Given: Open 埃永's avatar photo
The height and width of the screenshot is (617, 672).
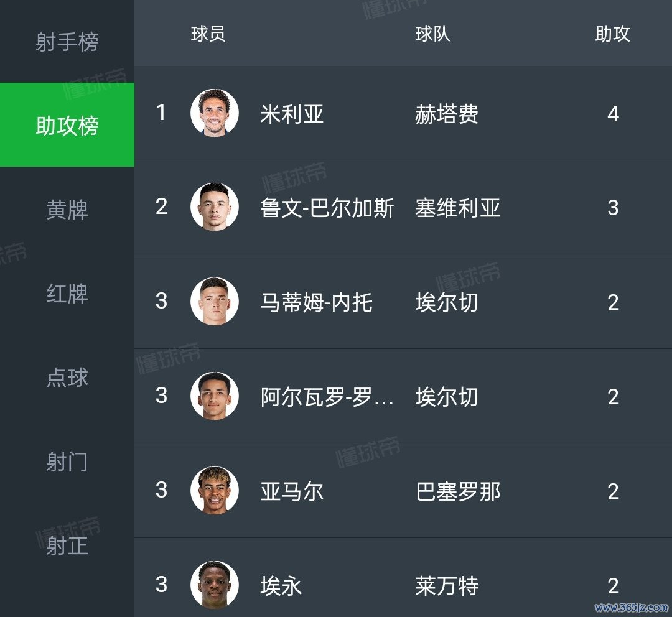Looking at the screenshot, I should pos(215,585).
